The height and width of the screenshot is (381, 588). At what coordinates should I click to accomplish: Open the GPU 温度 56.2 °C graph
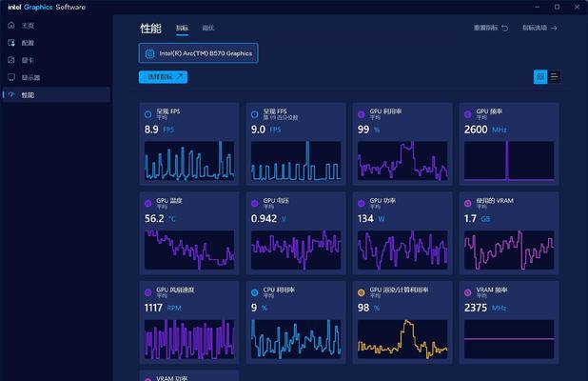click(189, 250)
